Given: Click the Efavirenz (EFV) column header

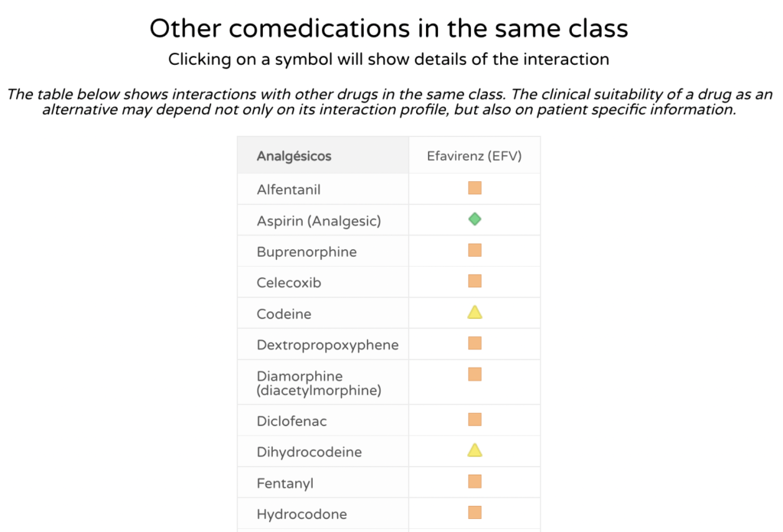Looking at the screenshot, I should click(474, 155).
